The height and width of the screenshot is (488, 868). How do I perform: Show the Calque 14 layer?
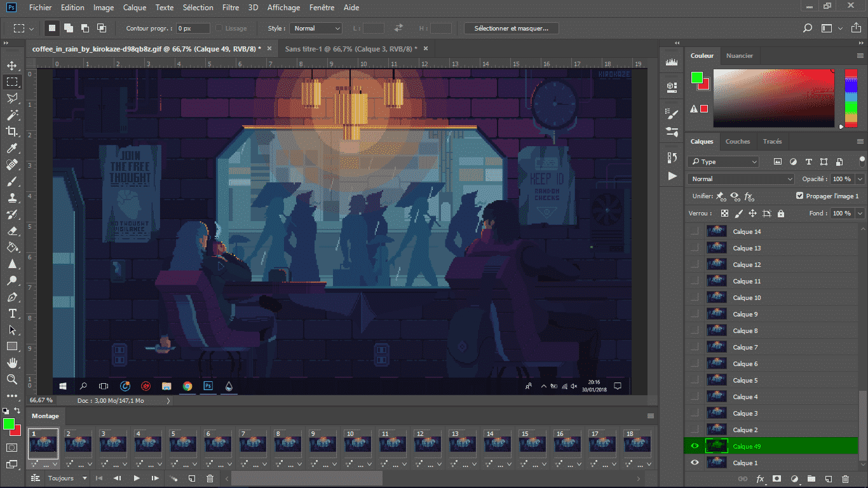pyautogui.click(x=695, y=231)
